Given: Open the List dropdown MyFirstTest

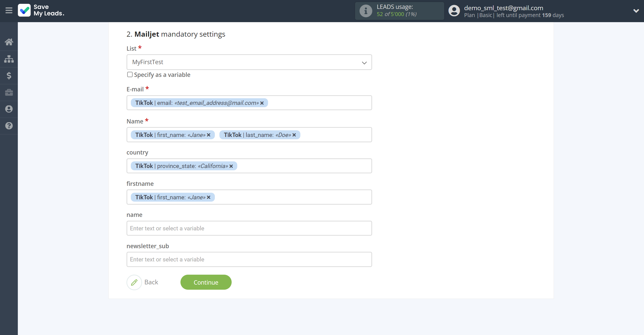Looking at the screenshot, I should [249, 62].
